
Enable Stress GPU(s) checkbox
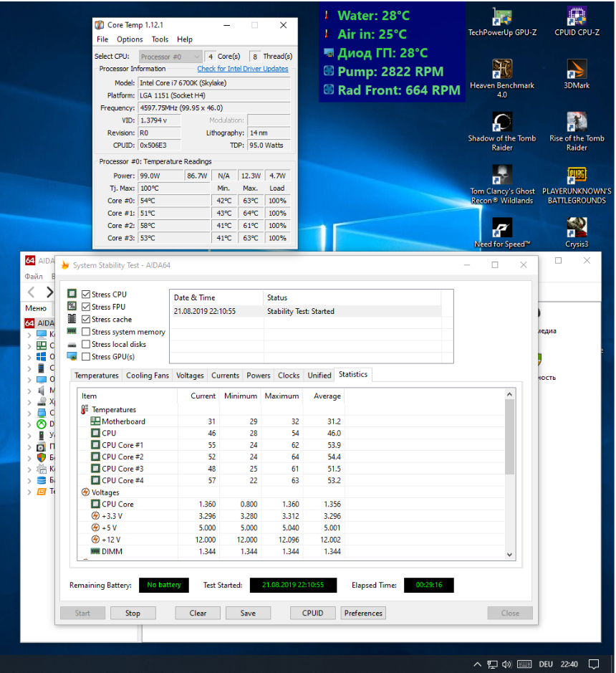click(x=86, y=356)
